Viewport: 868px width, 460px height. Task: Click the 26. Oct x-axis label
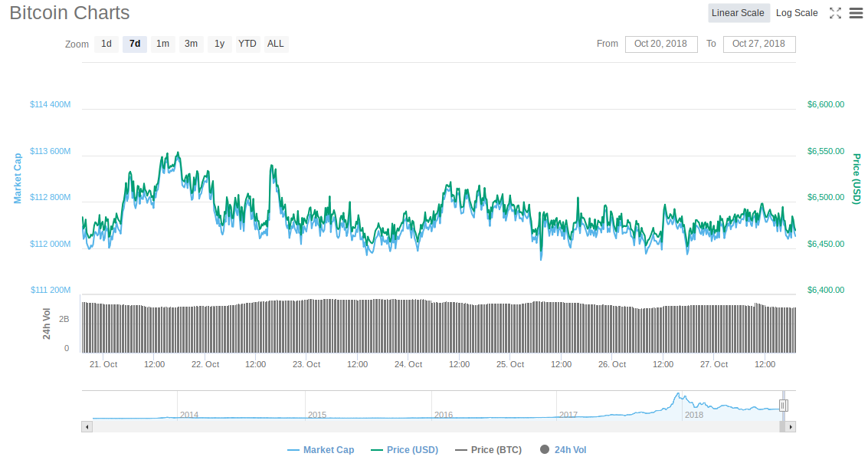point(612,364)
